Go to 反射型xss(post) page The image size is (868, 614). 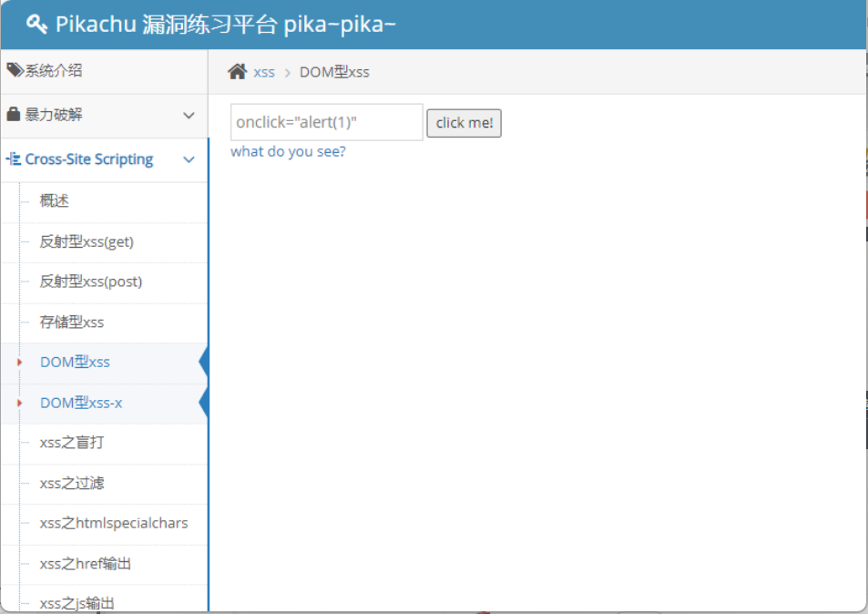pyautogui.click(x=91, y=281)
